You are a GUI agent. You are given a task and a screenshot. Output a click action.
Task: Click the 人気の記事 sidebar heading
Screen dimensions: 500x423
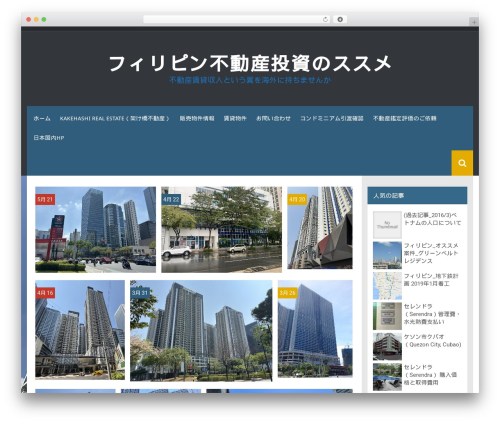tap(389, 196)
